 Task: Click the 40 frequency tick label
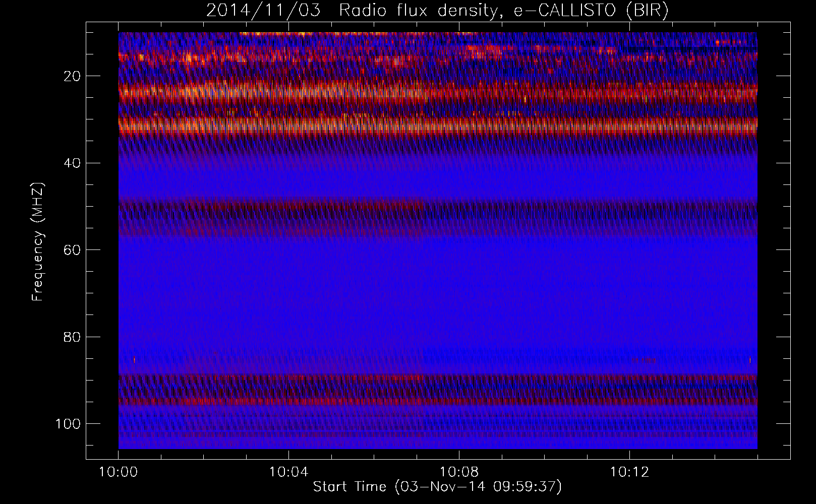click(x=73, y=163)
